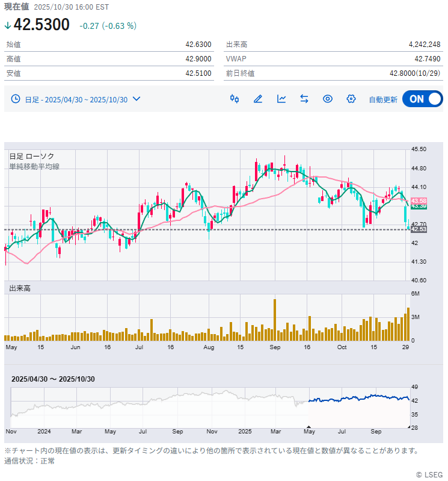Click the compare arrows icon
The image size is (448, 481).
[x=304, y=99]
